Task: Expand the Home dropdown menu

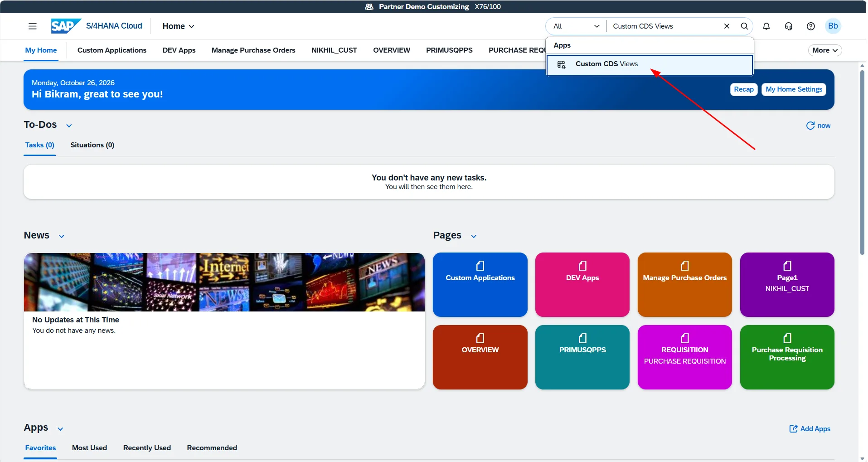Action: point(179,26)
